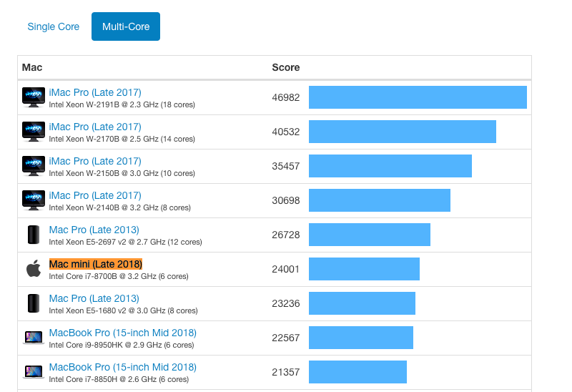Screen dimensions: 572x392
Task: Click score value 23236
Action: click(285, 303)
